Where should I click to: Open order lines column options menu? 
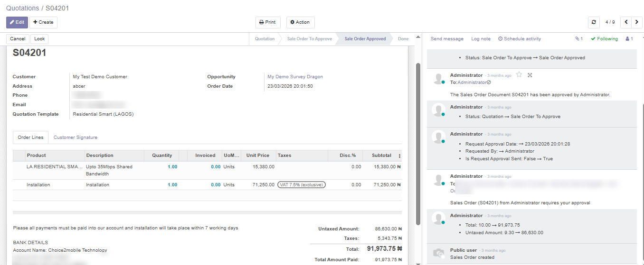coord(399,155)
